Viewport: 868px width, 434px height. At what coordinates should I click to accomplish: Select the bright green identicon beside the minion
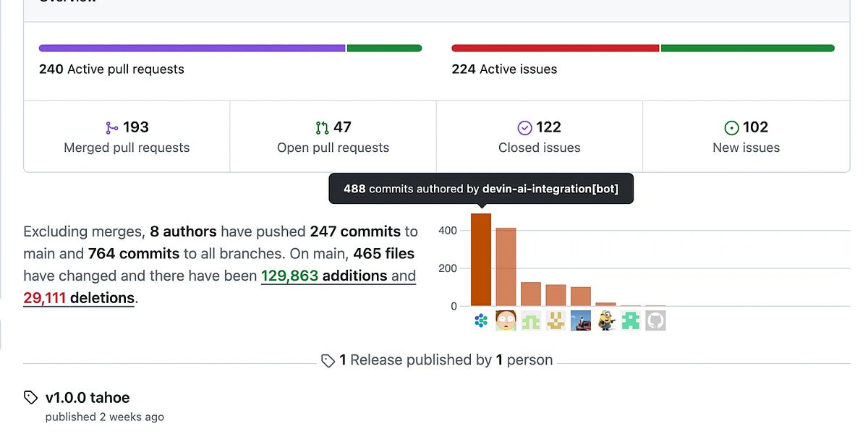[x=631, y=320]
